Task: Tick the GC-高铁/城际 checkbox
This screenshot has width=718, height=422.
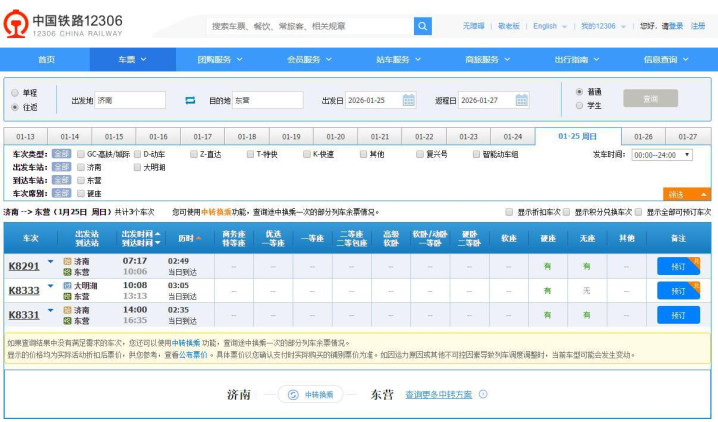Action: [x=81, y=154]
